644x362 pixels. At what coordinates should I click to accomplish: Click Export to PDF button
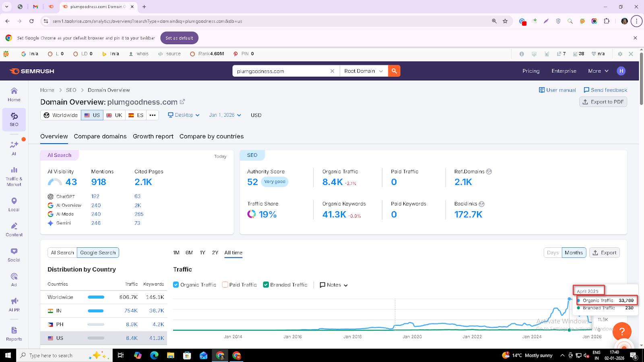coord(603,102)
